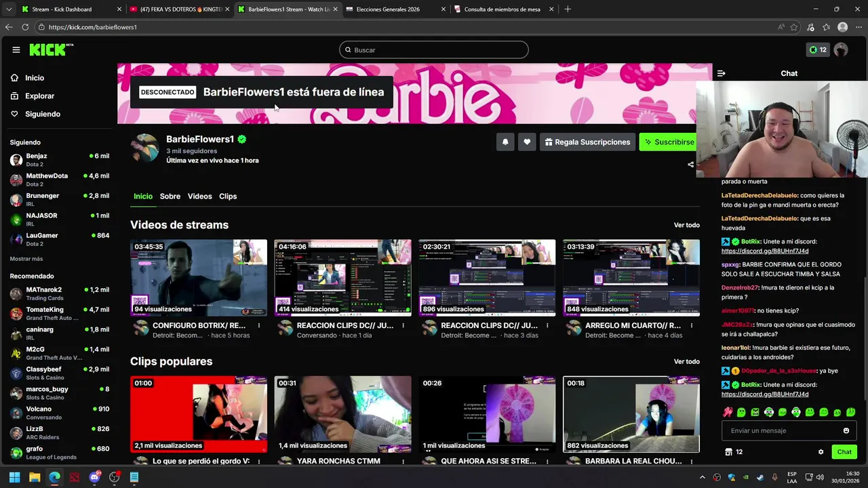Switch to the Videos tab

click(199, 197)
